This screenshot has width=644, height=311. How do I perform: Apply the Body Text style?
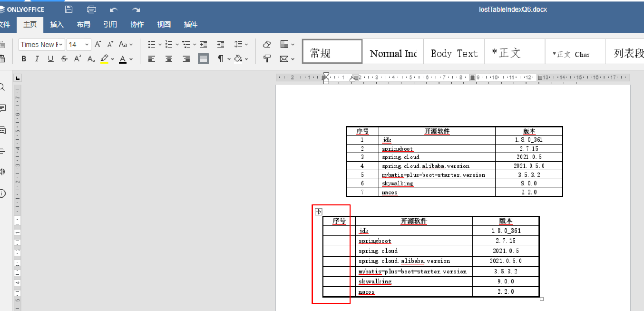click(x=454, y=51)
